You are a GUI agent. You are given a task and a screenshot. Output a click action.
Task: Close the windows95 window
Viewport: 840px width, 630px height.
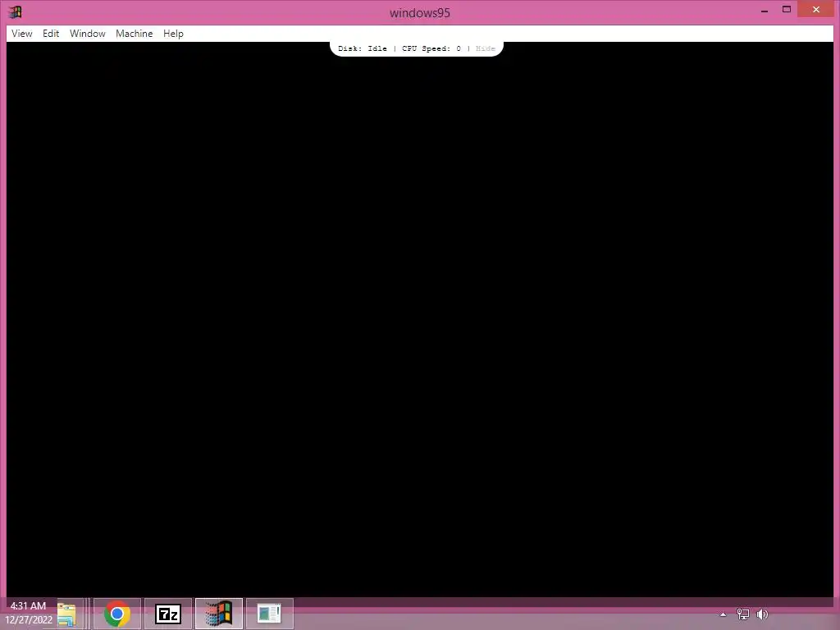[816, 9]
